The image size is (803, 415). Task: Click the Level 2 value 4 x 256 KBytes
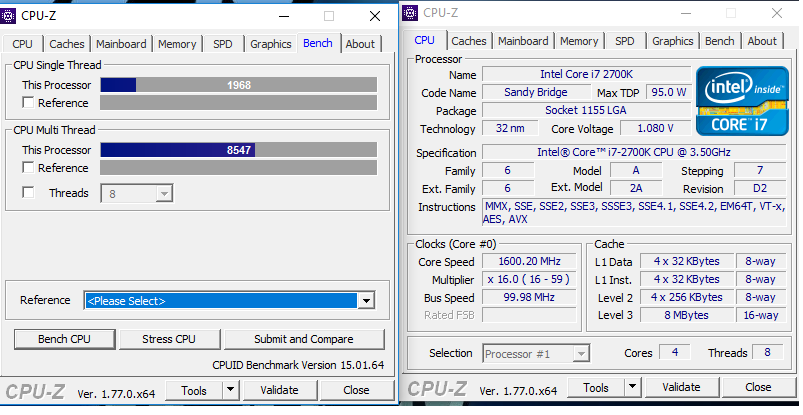(x=686, y=297)
